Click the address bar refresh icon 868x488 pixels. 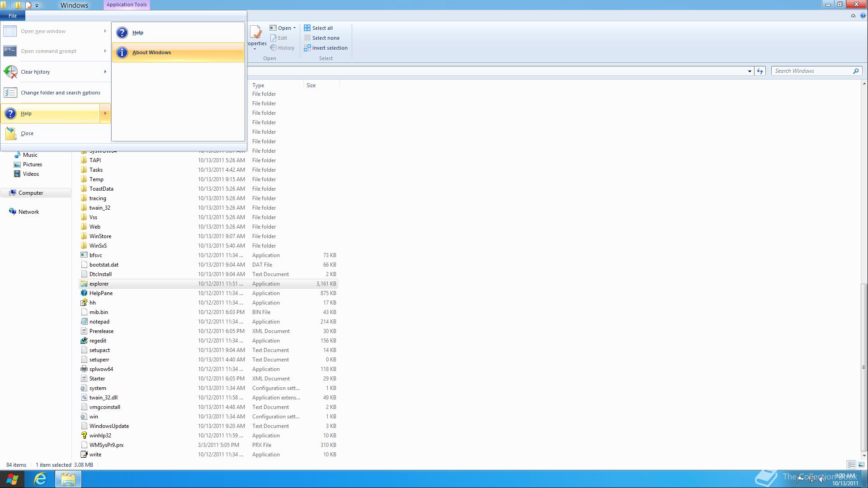(x=760, y=71)
